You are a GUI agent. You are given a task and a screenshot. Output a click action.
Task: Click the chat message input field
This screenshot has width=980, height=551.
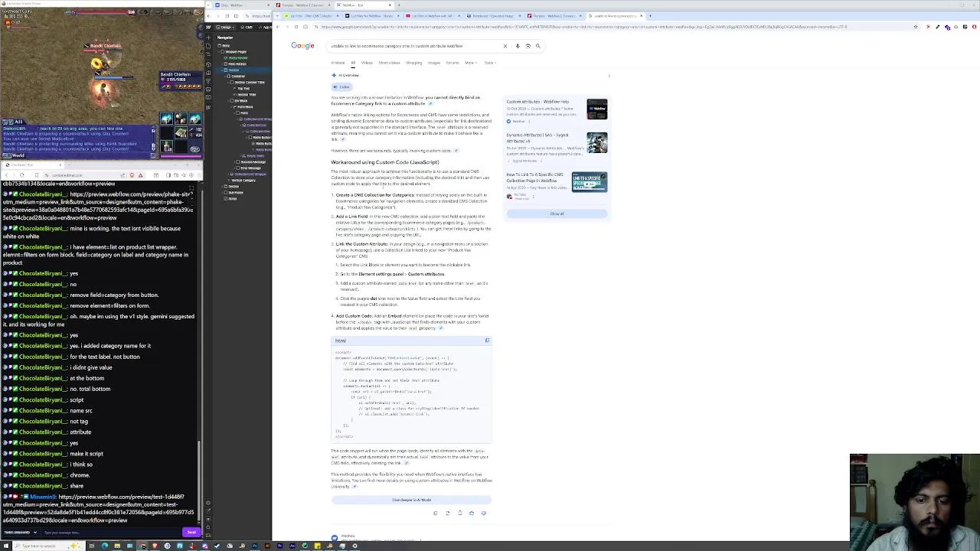pyautogui.click(x=111, y=533)
